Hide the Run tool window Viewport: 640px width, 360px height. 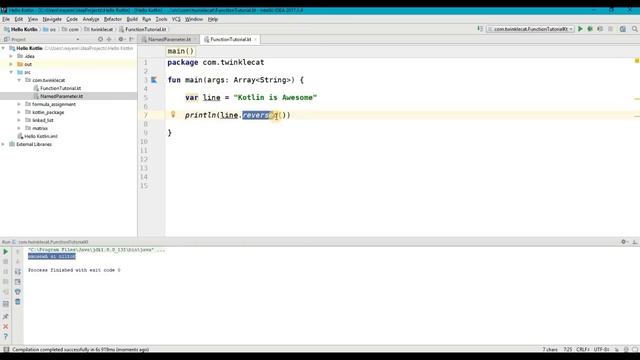pyautogui.click(x=635, y=242)
